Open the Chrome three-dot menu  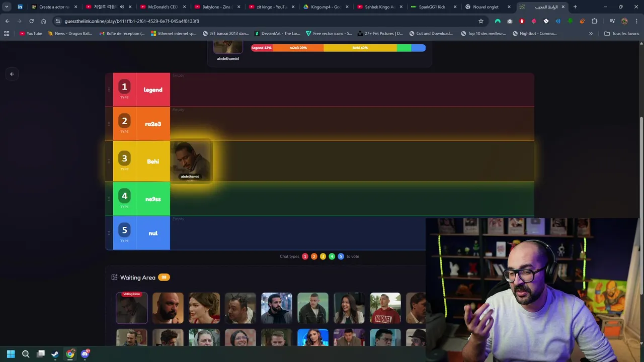[636, 21]
